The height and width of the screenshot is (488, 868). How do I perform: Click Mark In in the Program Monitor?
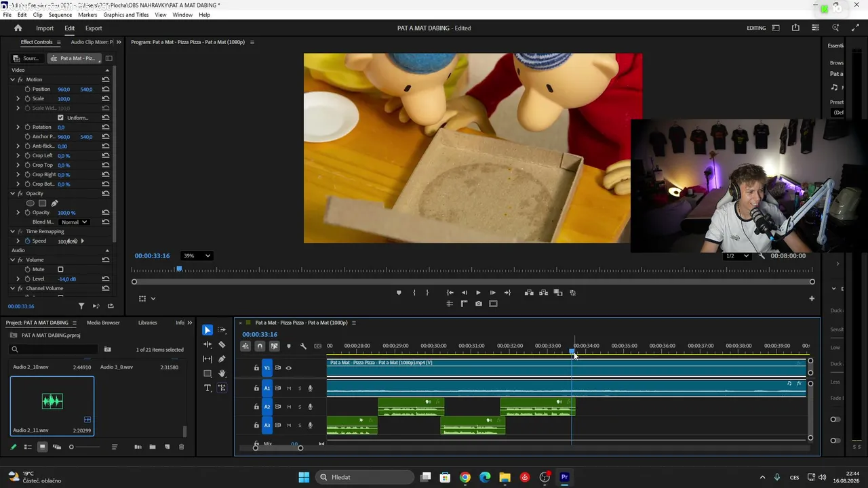414,293
